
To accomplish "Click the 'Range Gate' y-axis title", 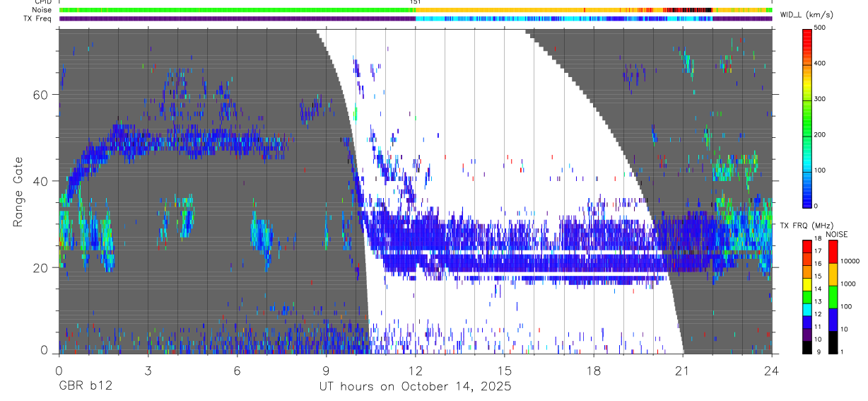I will [x=18, y=192].
